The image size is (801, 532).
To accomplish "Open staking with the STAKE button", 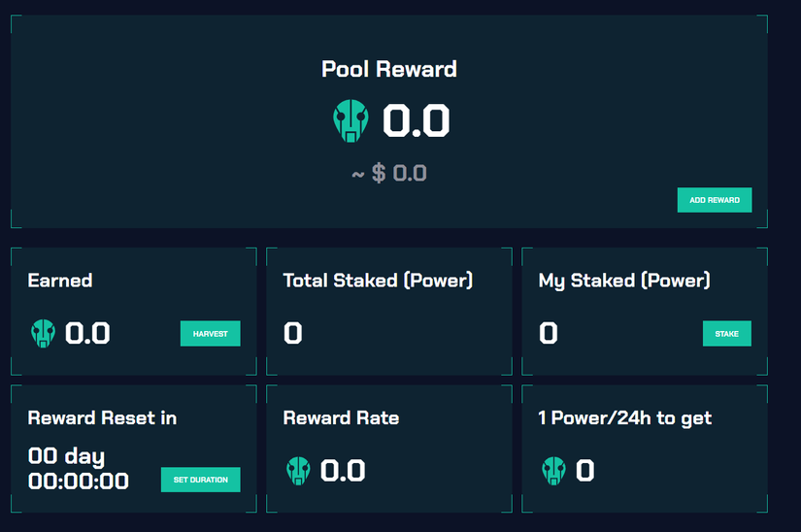I will coord(726,334).
